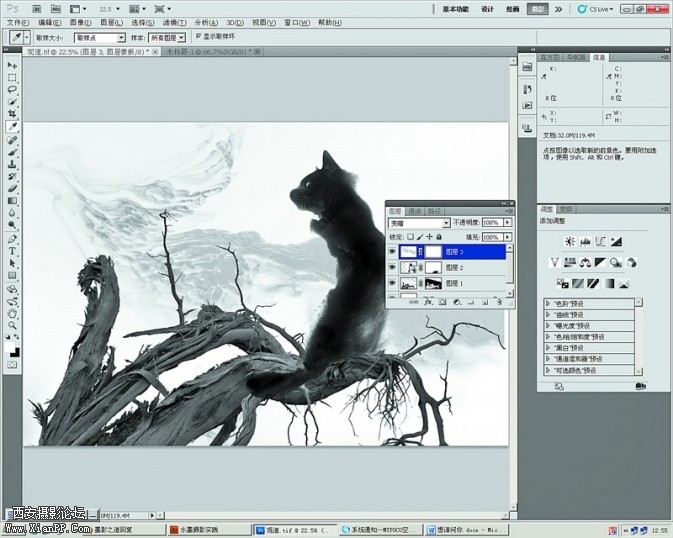Switch to the 通道 channels tab
673x538 pixels.
415,211
